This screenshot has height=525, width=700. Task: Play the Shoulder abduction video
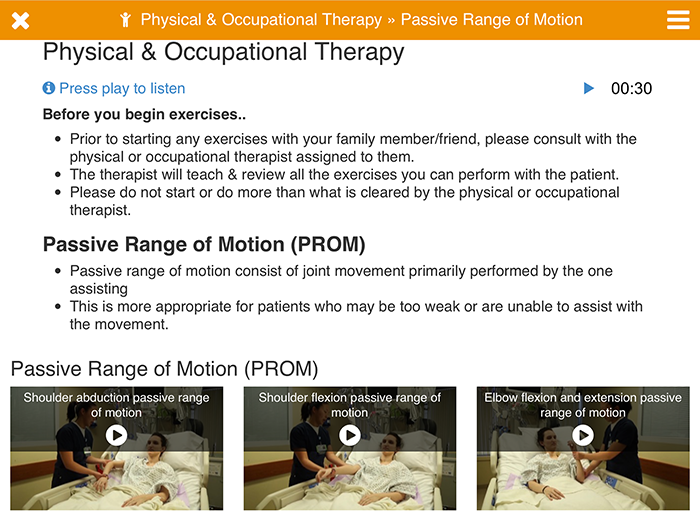(x=117, y=435)
